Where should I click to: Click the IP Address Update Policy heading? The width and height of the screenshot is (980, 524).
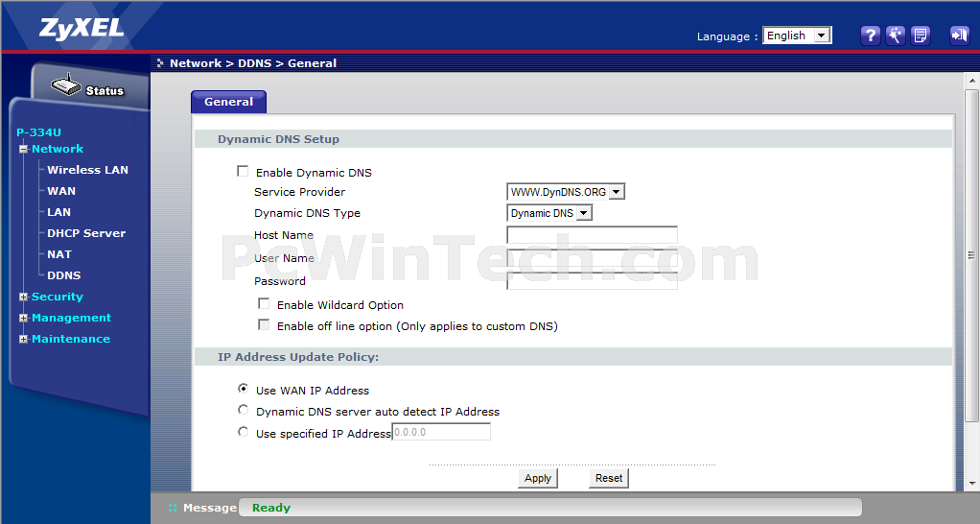pos(298,357)
